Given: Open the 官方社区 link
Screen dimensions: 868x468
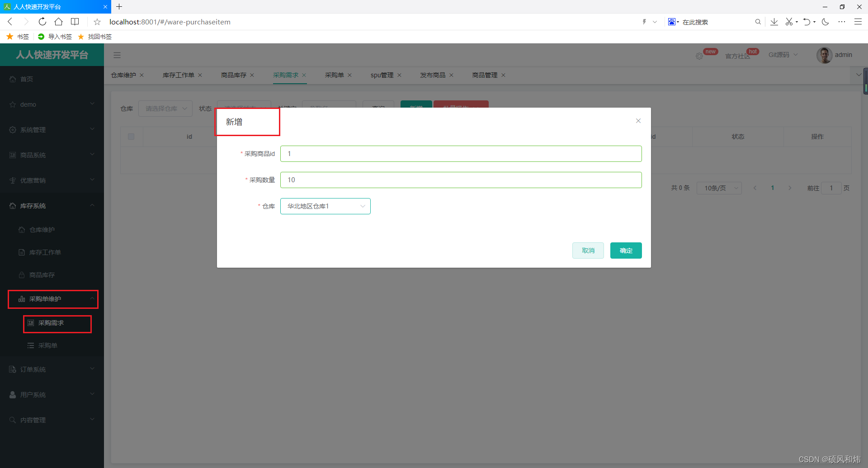Looking at the screenshot, I should click(738, 56).
